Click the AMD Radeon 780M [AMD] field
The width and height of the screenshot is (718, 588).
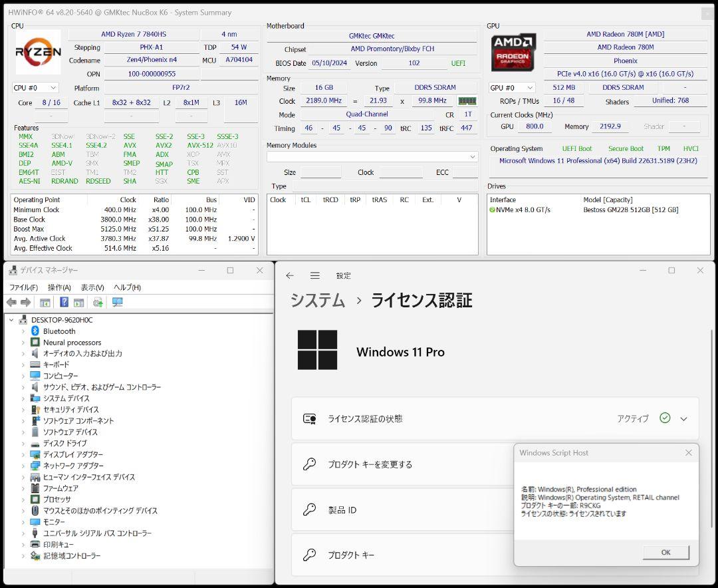click(x=625, y=34)
